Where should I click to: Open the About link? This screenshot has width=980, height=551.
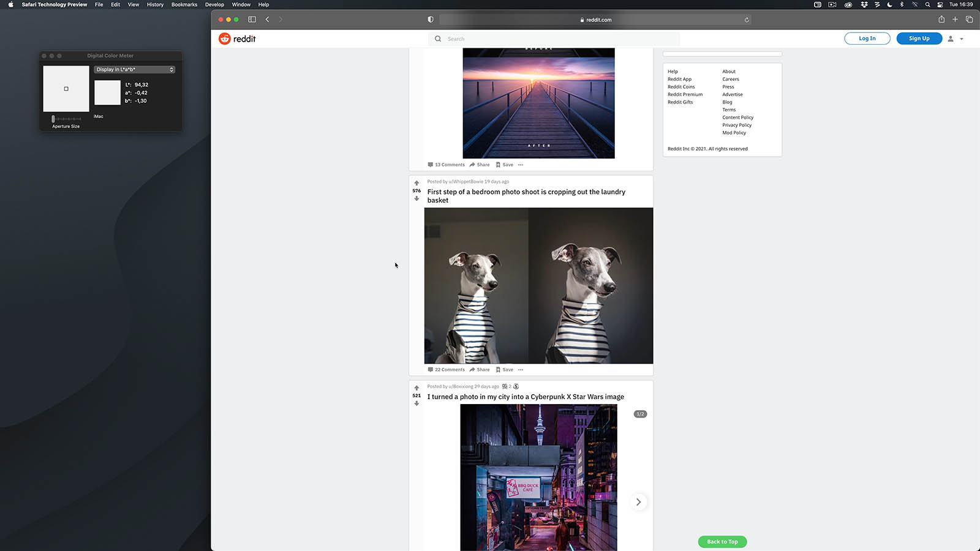pos(729,72)
